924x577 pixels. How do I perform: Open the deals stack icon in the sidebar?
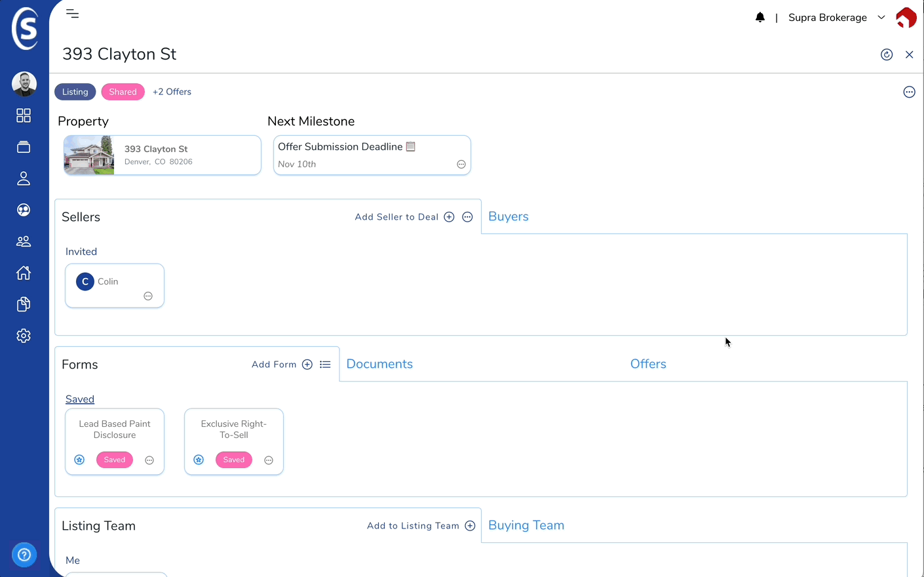click(x=24, y=147)
